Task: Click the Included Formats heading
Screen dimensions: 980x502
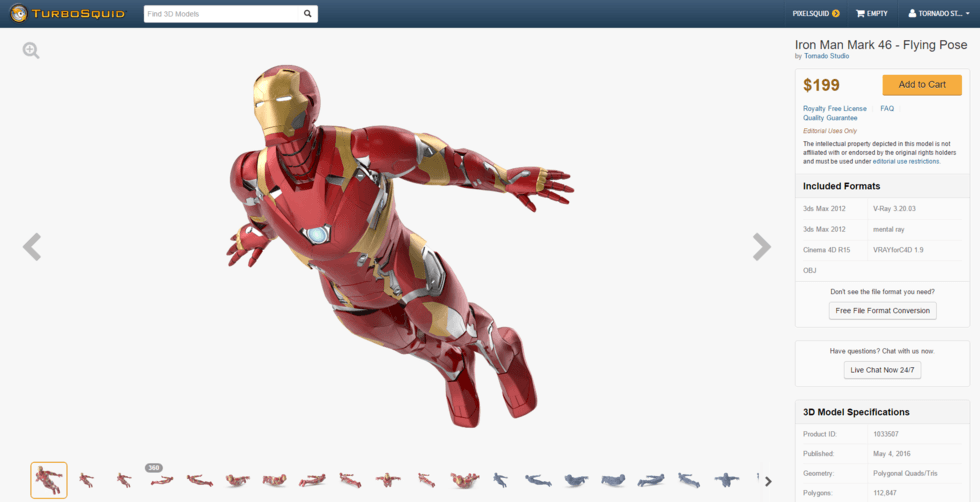Action: click(841, 186)
